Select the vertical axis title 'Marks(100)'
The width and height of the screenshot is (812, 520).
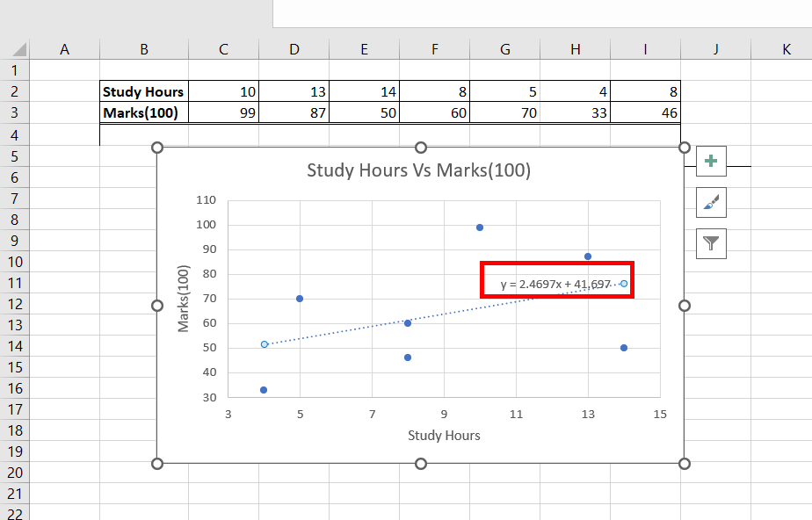coord(184,298)
